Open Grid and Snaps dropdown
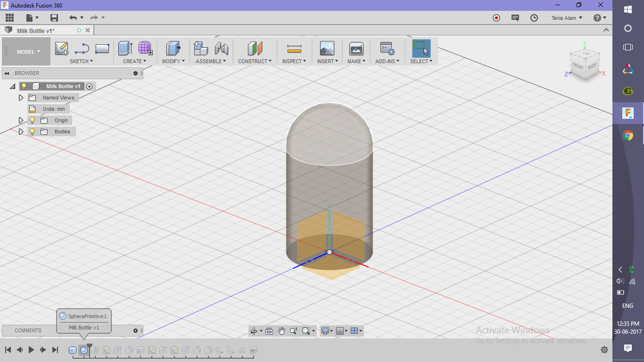The height and width of the screenshot is (362, 644). 342,331
